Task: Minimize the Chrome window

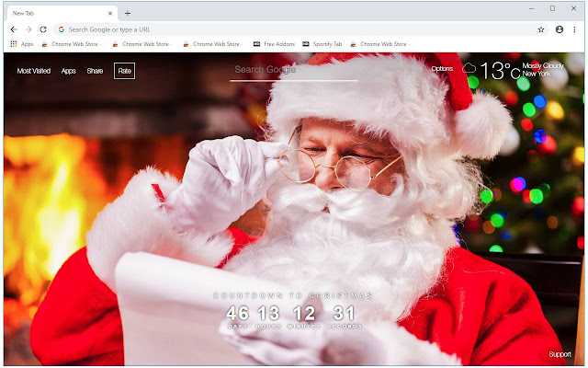Action: pyautogui.click(x=531, y=8)
